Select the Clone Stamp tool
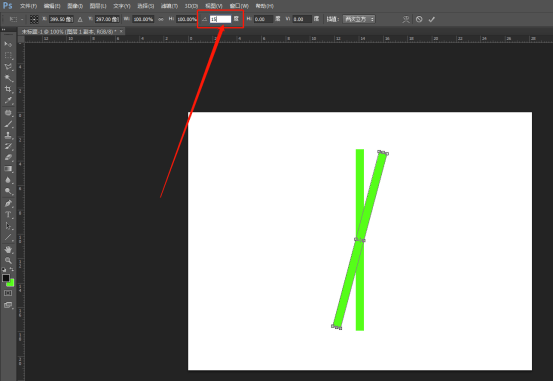The height and width of the screenshot is (381, 554). 8,135
